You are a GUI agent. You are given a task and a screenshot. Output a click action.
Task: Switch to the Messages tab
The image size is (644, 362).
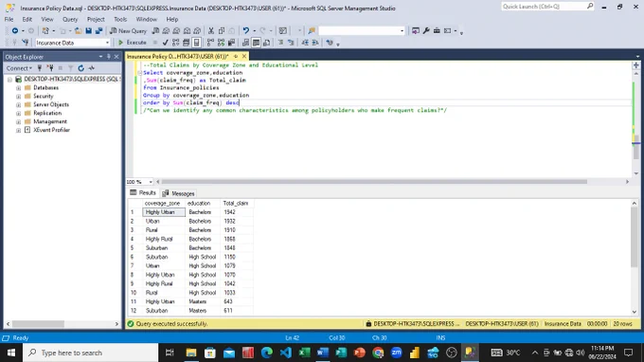(x=179, y=193)
